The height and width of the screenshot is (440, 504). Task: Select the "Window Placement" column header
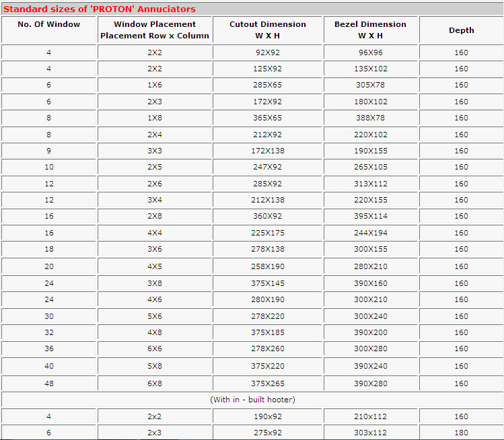click(155, 30)
